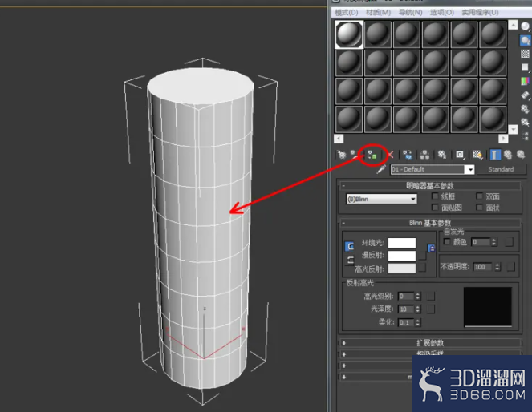Toggle the Backlight icon
Viewport: 532px width, 412px height.
coord(525,40)
